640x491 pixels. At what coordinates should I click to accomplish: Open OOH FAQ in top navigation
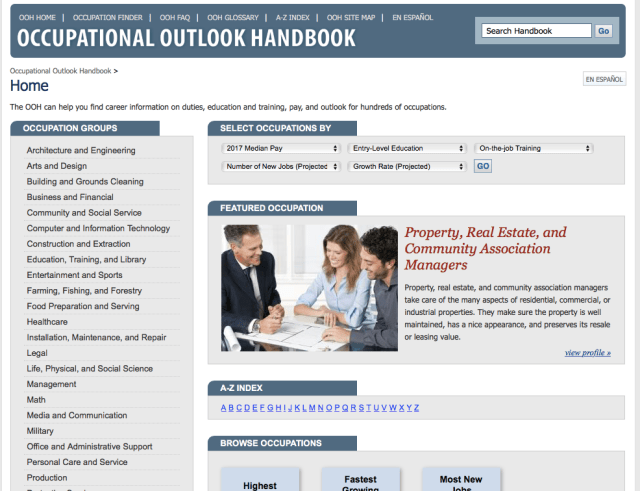pyautogui.click(x=175, y=18)
